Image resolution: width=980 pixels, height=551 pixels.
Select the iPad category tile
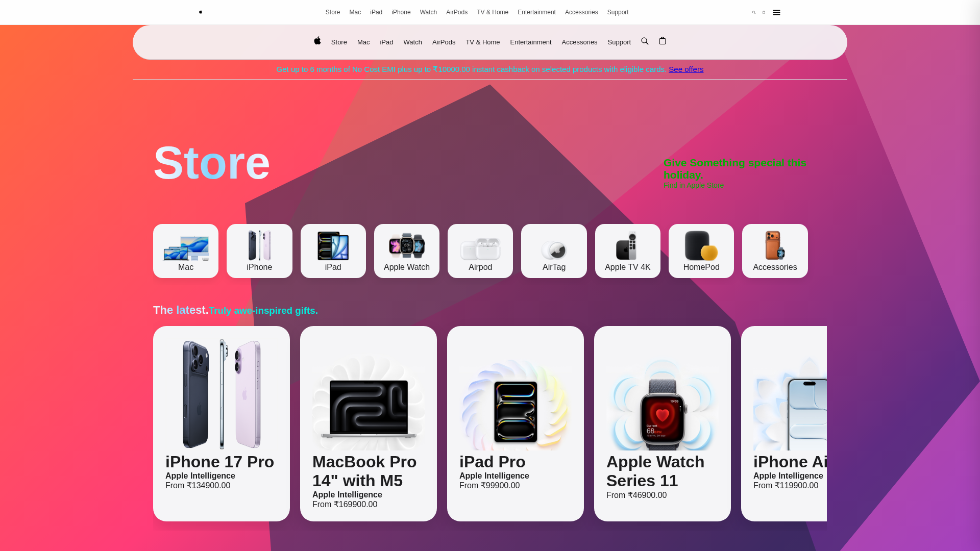[x=333, y=251]
